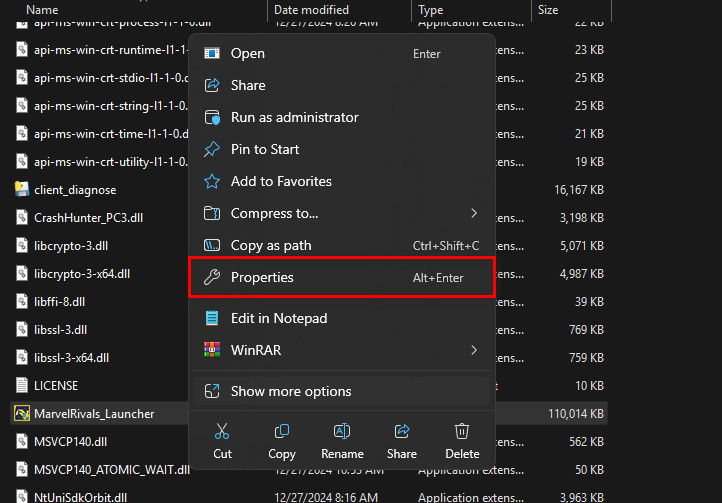
Task: Click the CrashHunter_PC3.dll file icon
Action: [22, 217]
